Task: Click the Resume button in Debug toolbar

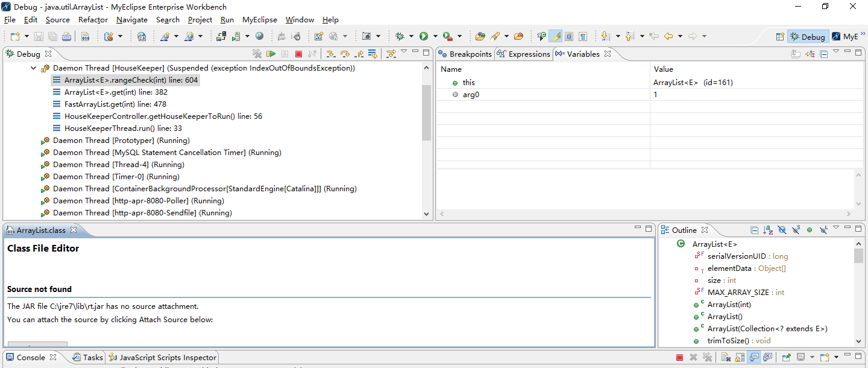Action: click(272, 54)
